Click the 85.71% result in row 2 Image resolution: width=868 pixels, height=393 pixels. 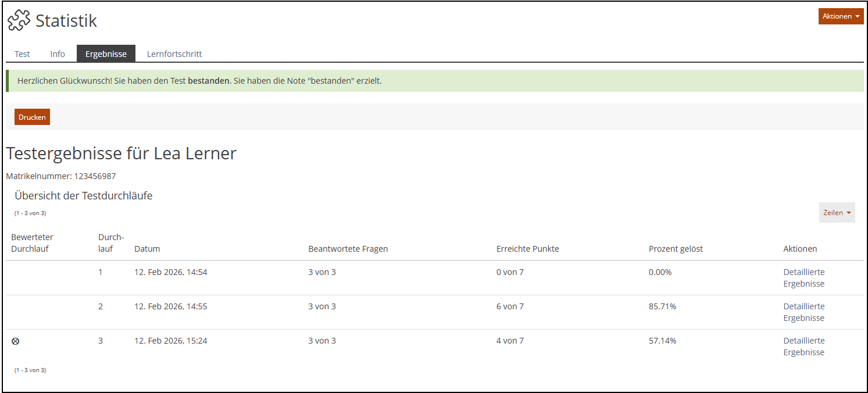tap(662, 306)
